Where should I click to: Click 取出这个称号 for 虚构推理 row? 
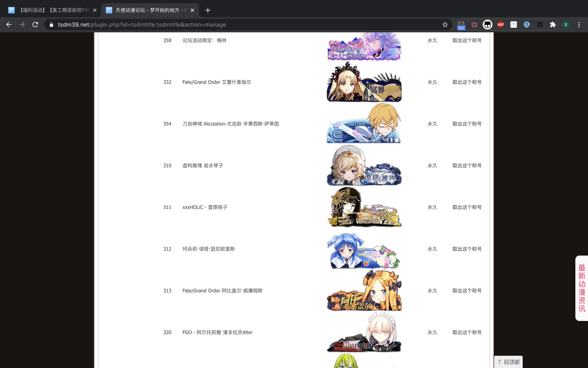pos(467,166)
